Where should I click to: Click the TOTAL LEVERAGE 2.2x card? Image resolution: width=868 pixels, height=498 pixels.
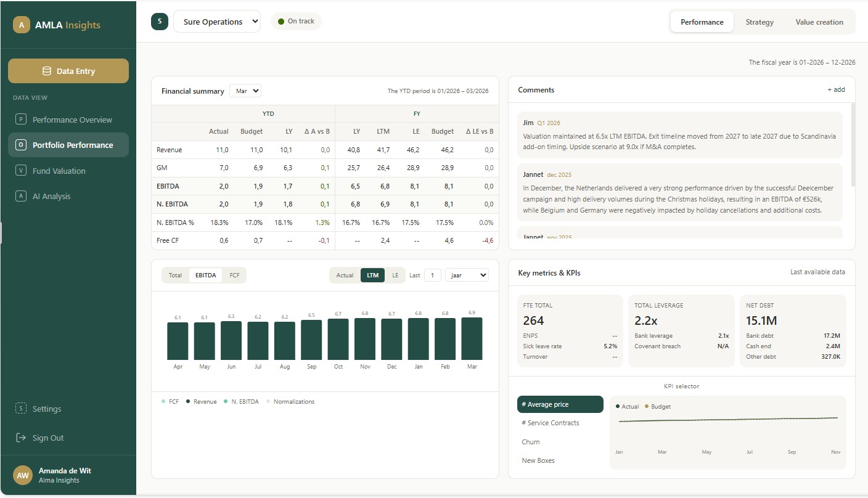[x=681, y=331]
